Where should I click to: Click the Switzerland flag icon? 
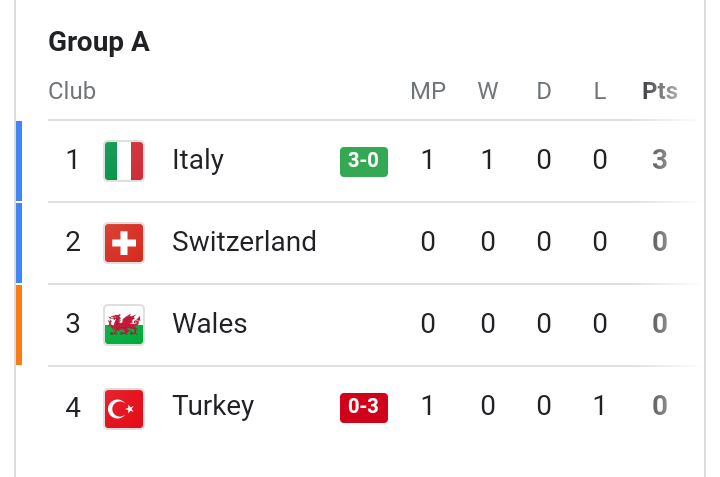[x=124, y=243]
